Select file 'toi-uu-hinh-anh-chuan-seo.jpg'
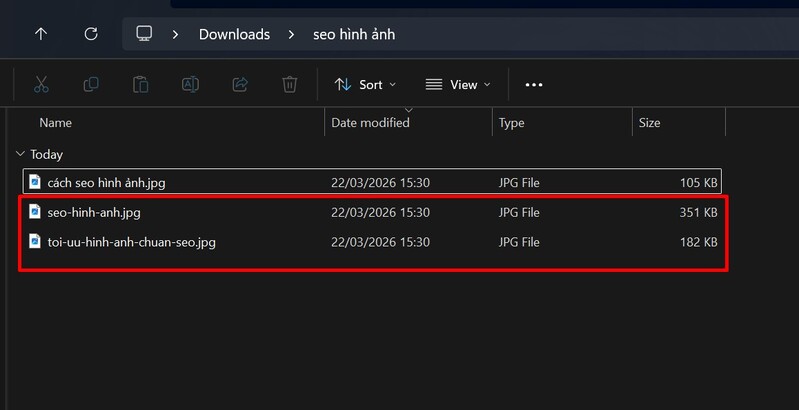 click(x=372, y=241)
